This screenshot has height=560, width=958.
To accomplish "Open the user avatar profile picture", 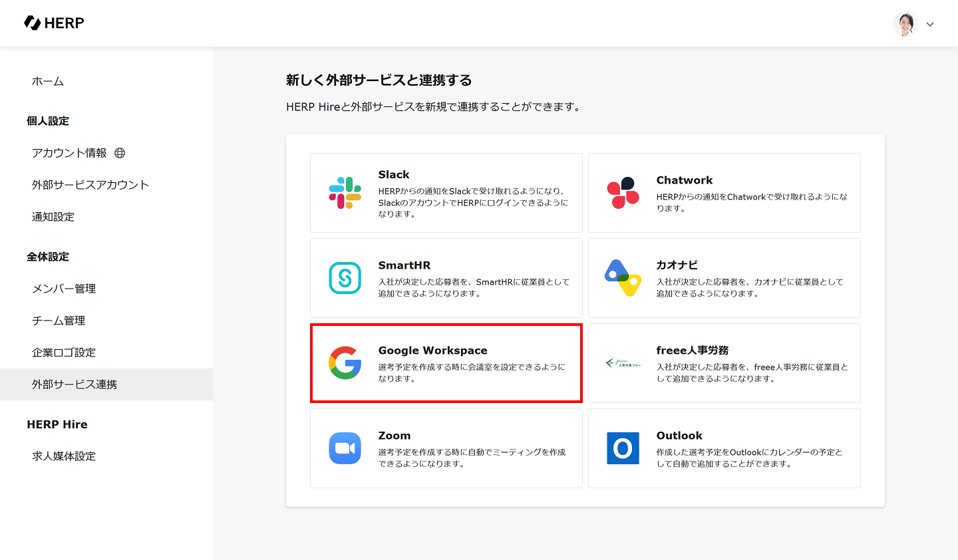I will [x=905, y=24].
